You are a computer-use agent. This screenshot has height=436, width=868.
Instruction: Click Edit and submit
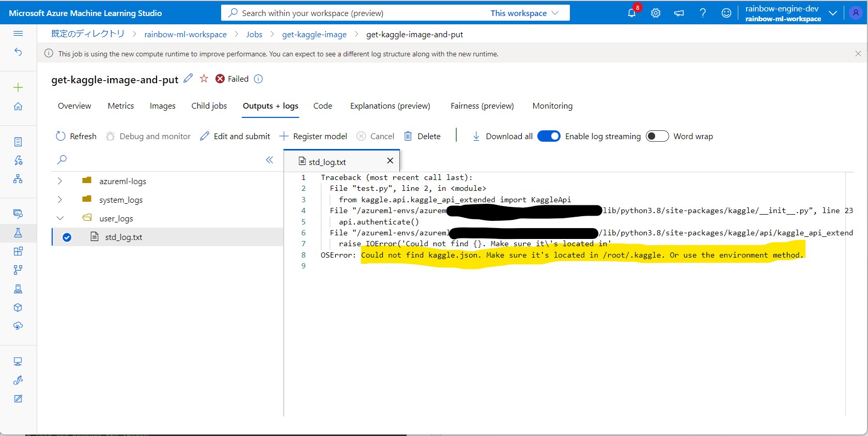tap(235, 136)
